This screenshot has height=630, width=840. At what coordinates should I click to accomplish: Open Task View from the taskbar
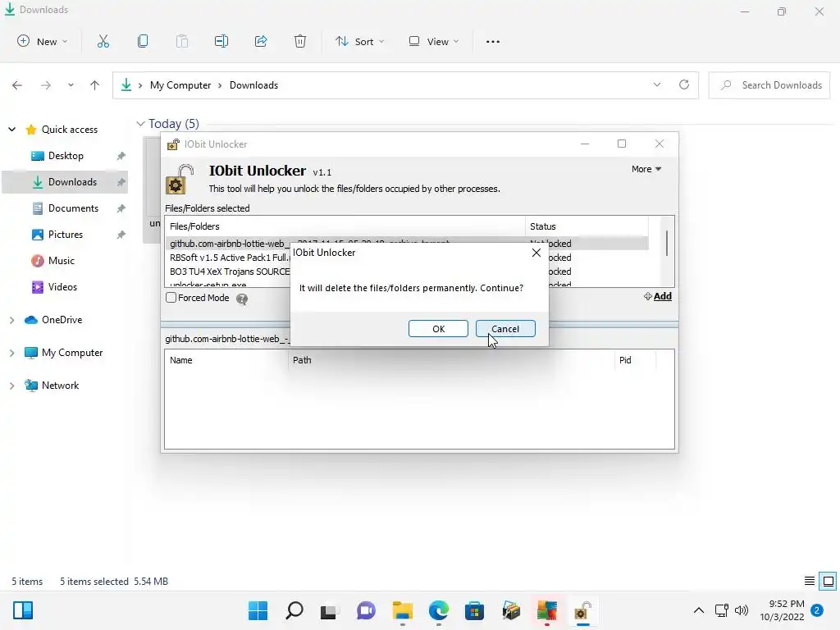point(330,610)
